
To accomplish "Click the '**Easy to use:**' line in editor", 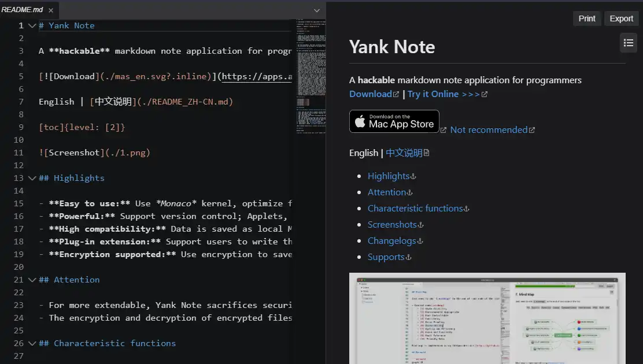I will [x=166, y=203].
